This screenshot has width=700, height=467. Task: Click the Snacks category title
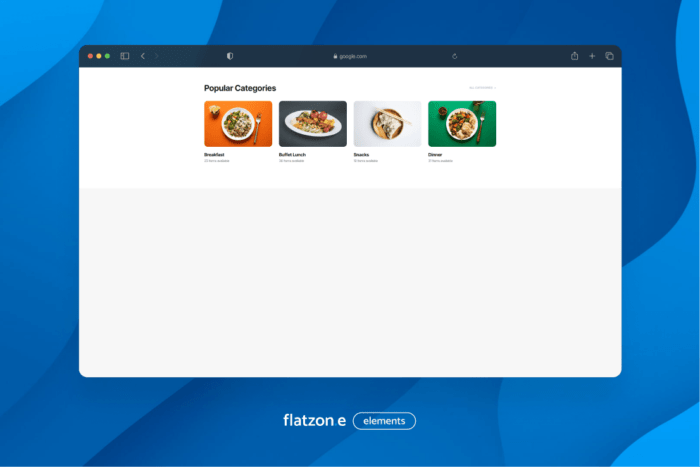(x=361, y=155)
